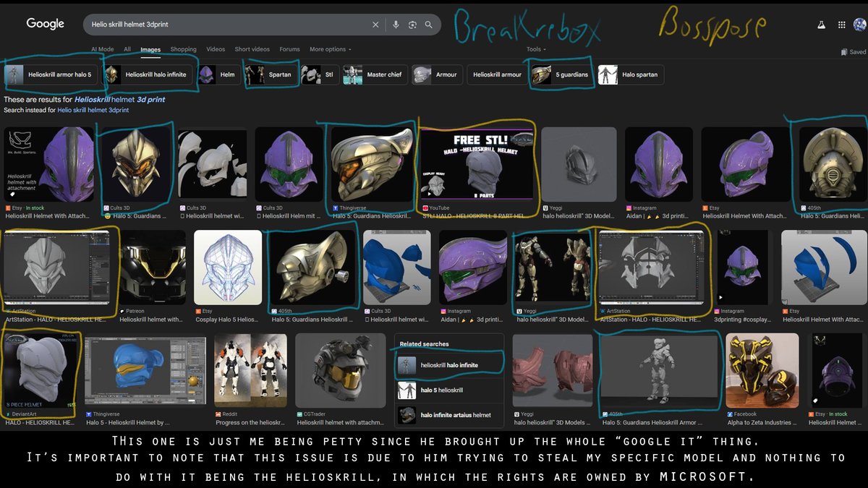Open gold helmet result from Cults 3D
The image size is (868, 488).
(137, 165)
